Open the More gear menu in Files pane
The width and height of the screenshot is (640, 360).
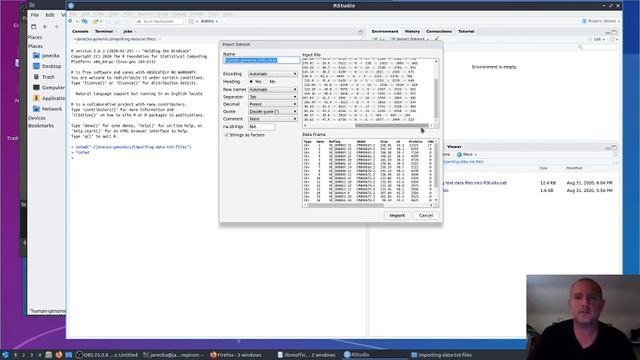[x=467, y=155]
